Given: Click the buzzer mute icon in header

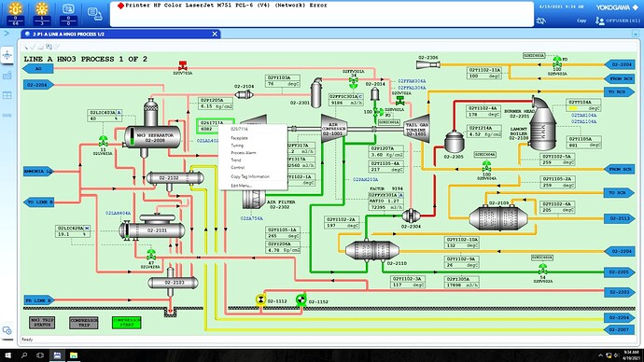Looking at the screenshot, I should (541, 21).
